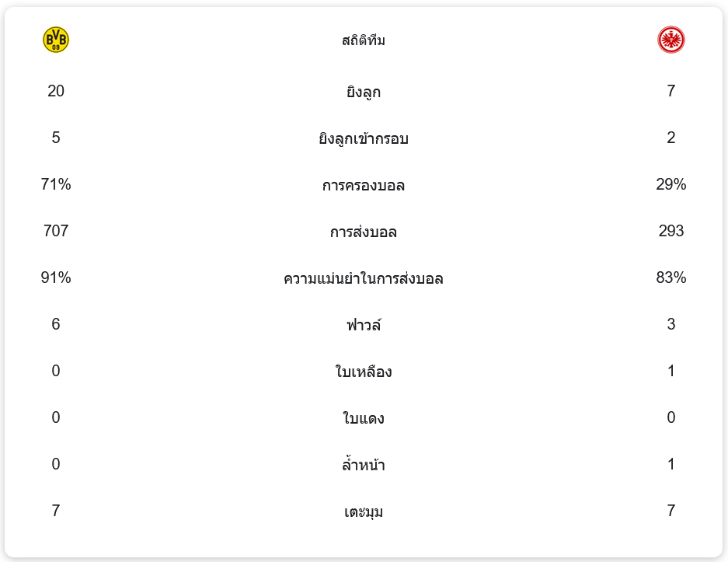Click the การครองบอล possession label

(364, 185)
